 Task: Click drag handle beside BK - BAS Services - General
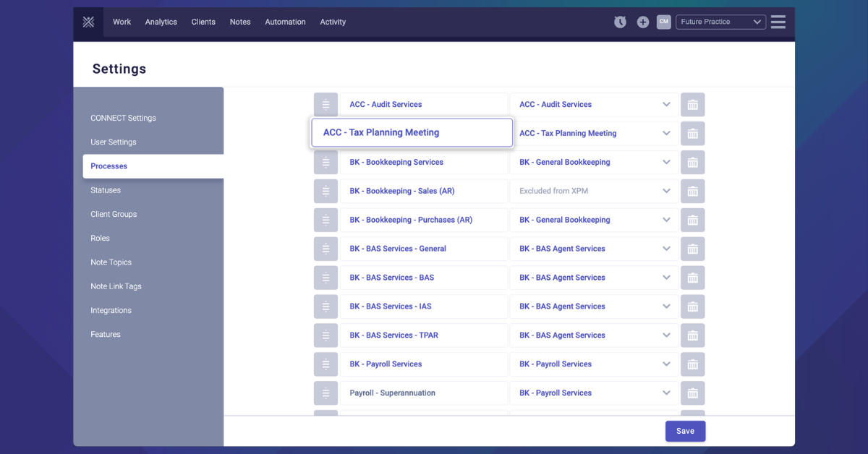pyautogui.click(x=325, y=249)
